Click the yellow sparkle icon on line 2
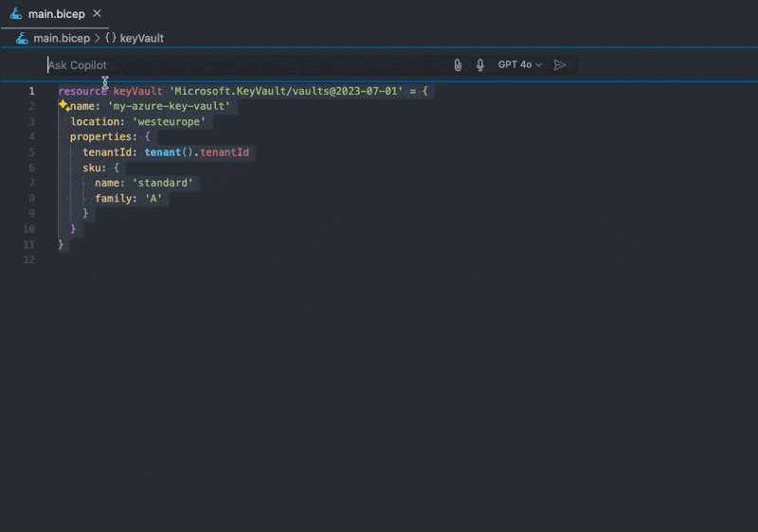758x532 pixels. pos(63,106)
